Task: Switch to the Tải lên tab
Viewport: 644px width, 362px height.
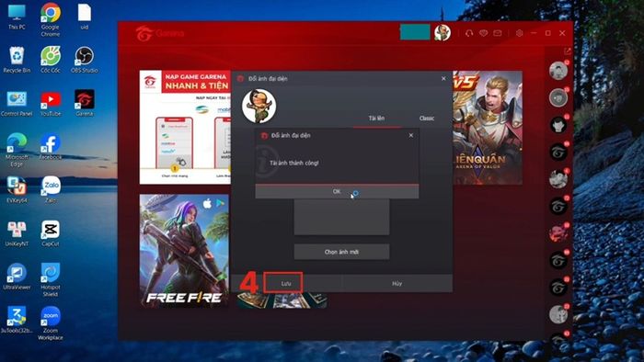Action: tap(376, 119)
